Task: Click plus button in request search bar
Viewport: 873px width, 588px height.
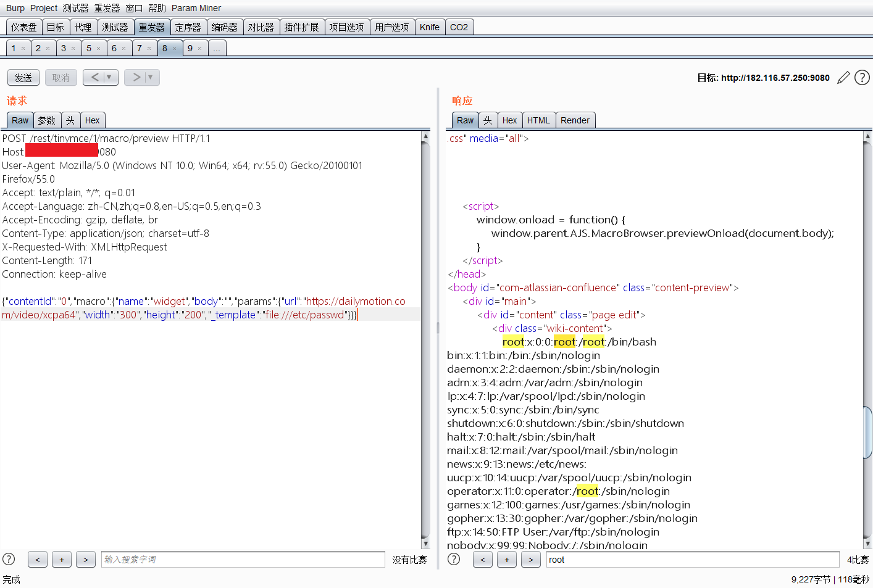Action: [62, 560]
